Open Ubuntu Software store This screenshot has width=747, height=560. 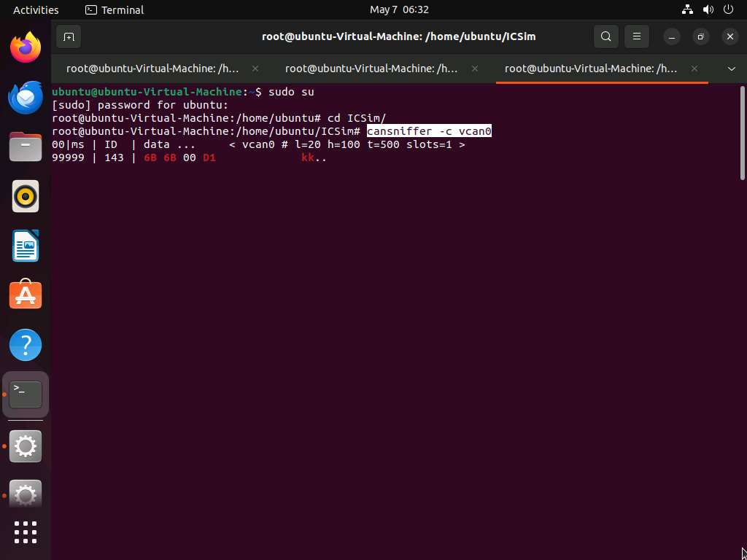coord(26,295)
